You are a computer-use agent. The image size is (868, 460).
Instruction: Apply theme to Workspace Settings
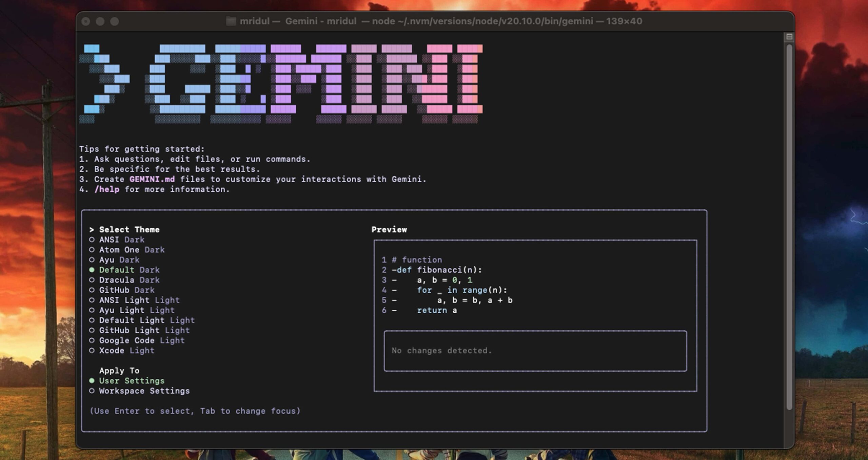139,391
